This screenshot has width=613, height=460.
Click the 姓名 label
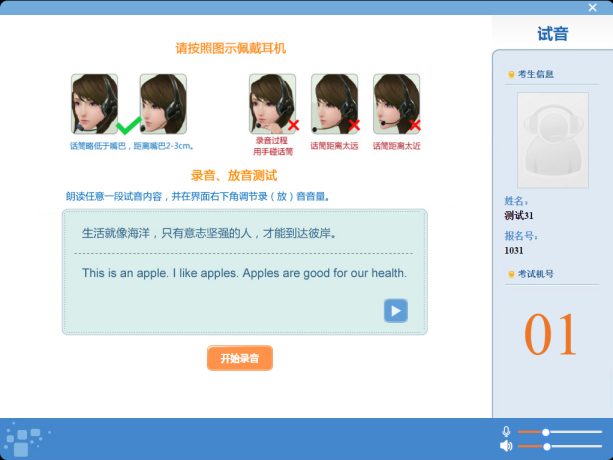pyautogui.click(x=516, y=201)
